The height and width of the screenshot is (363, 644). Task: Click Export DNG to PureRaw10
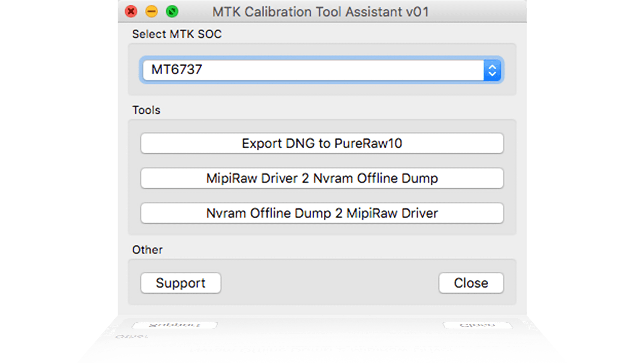pyautogui.click(x=322, y=143)
